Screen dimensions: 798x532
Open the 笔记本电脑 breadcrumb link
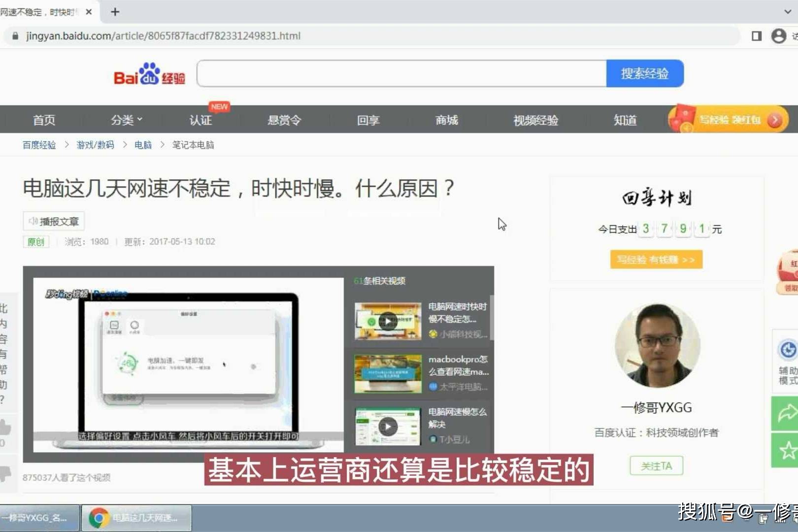[192, 144]
